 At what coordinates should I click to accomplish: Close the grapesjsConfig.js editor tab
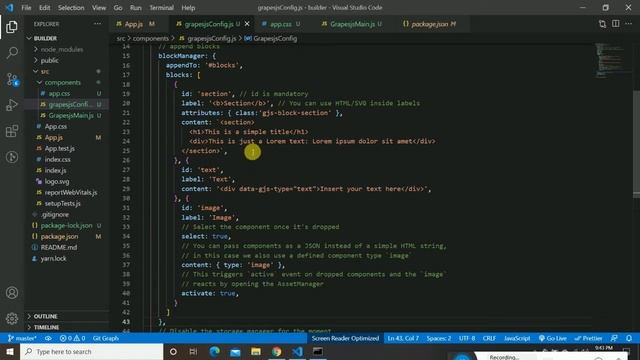pos(247,24)
